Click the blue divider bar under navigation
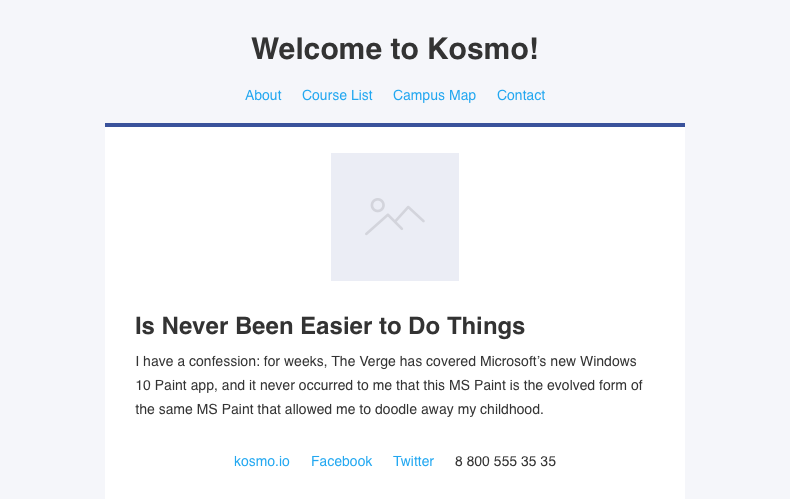The width and height of the screenshot is (790, 499). pyautogui.click(x=395, y=125)
